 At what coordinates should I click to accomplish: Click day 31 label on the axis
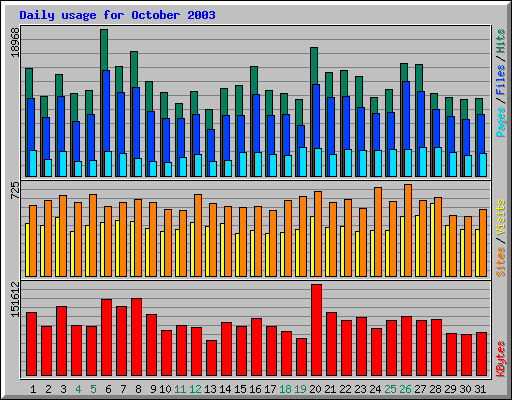pos(480,389)
